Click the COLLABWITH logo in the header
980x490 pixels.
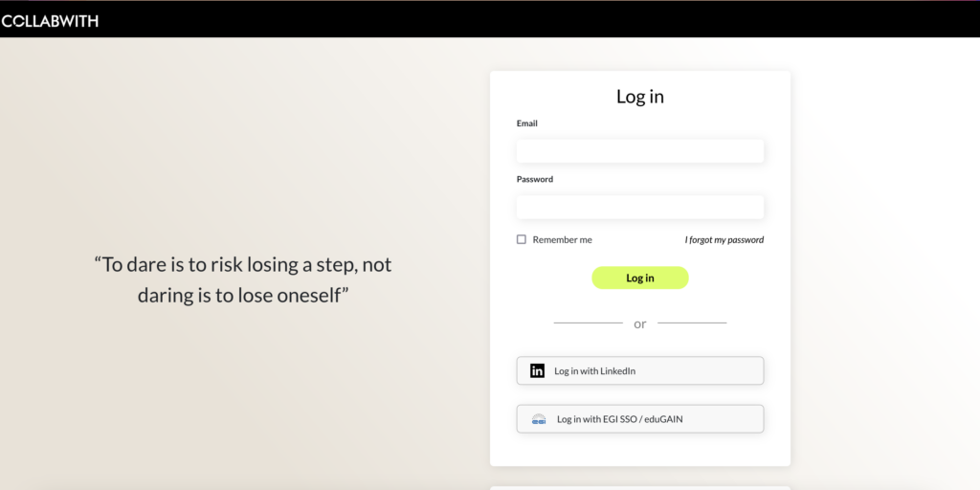click(50, 20)
